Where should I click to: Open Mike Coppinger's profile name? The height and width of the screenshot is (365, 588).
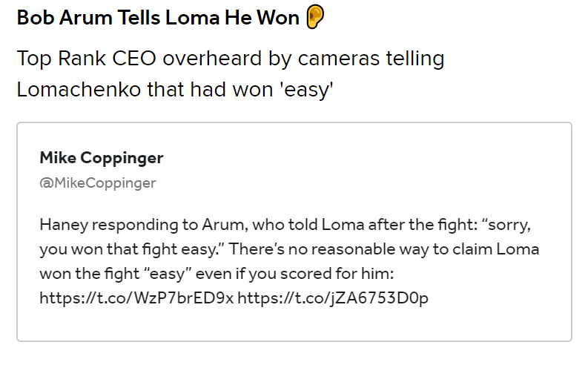102,158
